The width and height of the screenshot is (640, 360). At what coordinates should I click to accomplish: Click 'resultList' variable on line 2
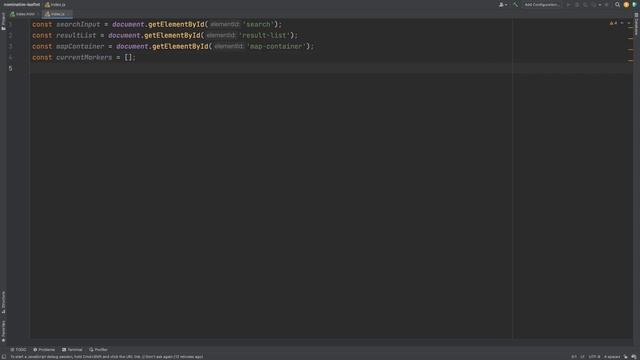click(x=76, y=36)
